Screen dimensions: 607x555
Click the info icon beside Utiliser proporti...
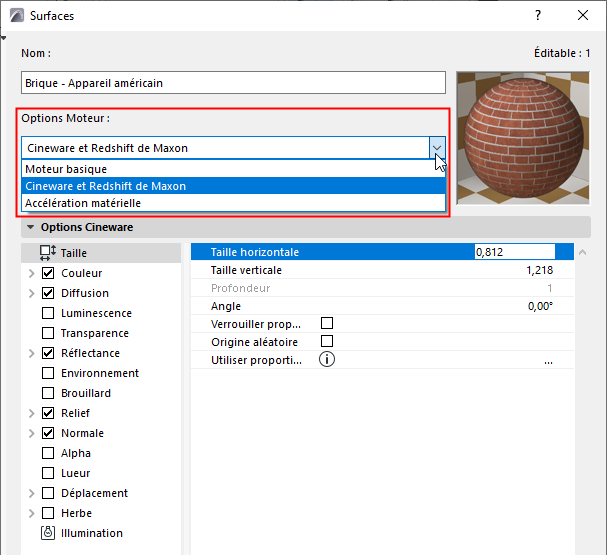tap(327, 360)
